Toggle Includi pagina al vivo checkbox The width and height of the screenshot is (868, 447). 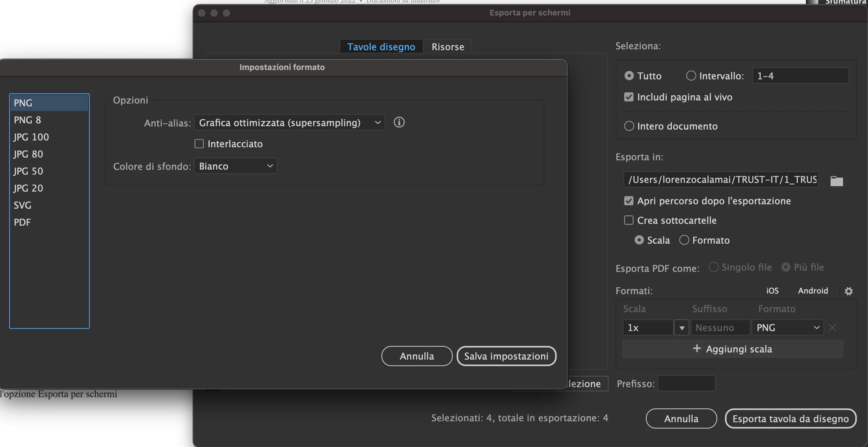[629, 97]
